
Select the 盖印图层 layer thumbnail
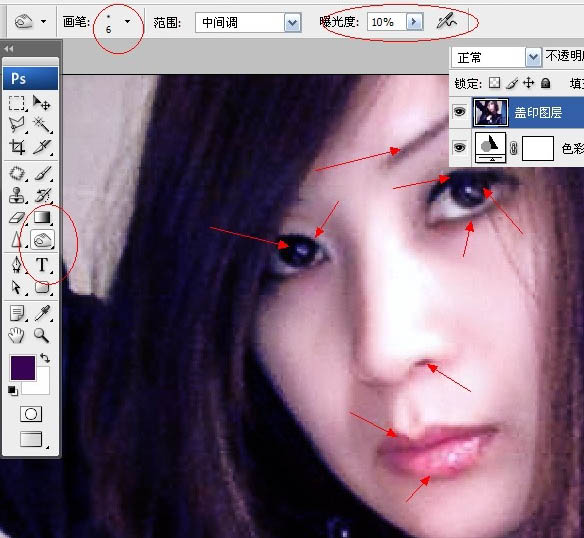[491, 112]
